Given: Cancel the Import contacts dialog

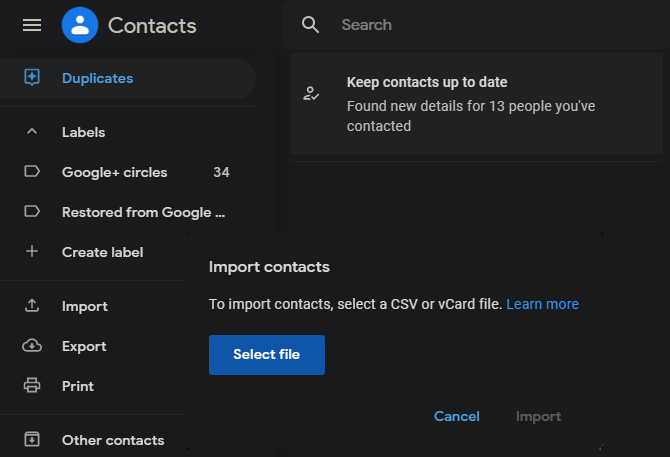Looking at the screenshot, I should click(x=457, y=416).
